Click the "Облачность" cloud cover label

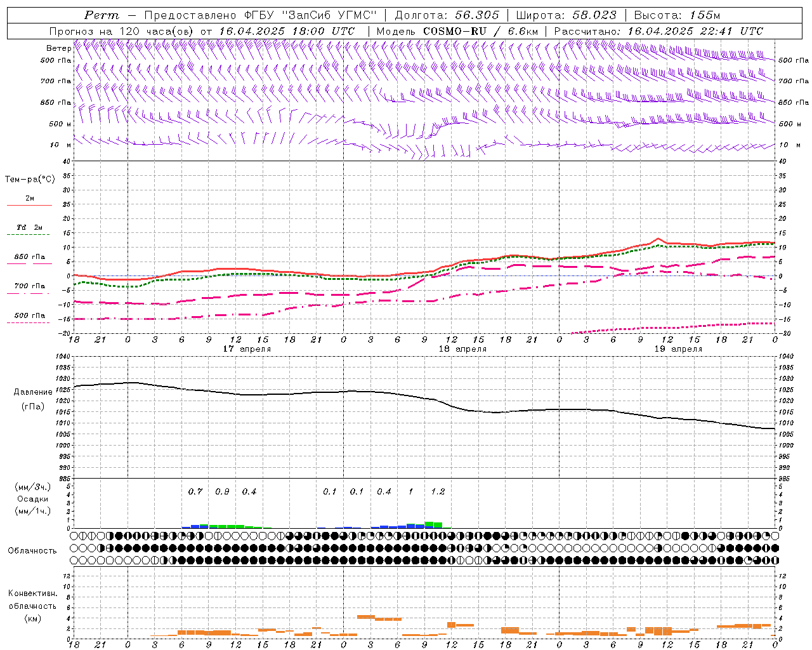[32, 551]
